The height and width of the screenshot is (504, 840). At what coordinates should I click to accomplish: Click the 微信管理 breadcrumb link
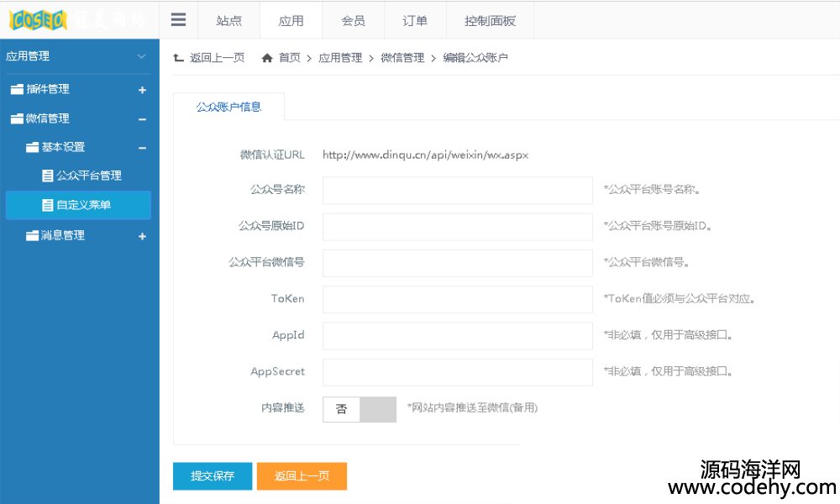(x=402, y=57)
